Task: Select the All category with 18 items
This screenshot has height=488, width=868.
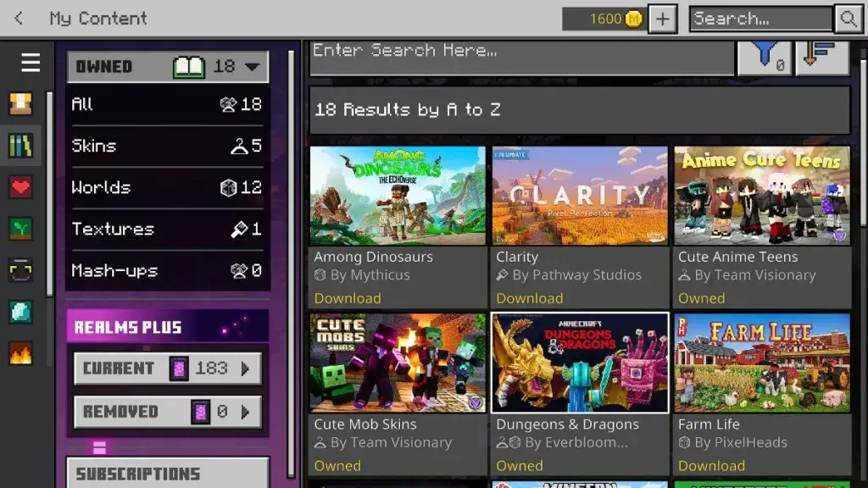Action: click(167, 104)
